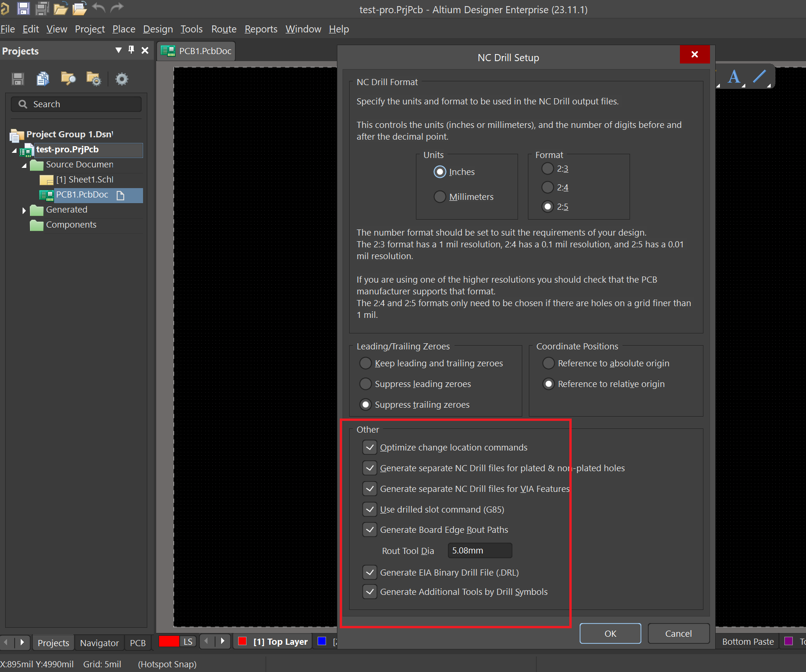
Task: Collapse the Source Documents folder
Action: pos(24,166)
